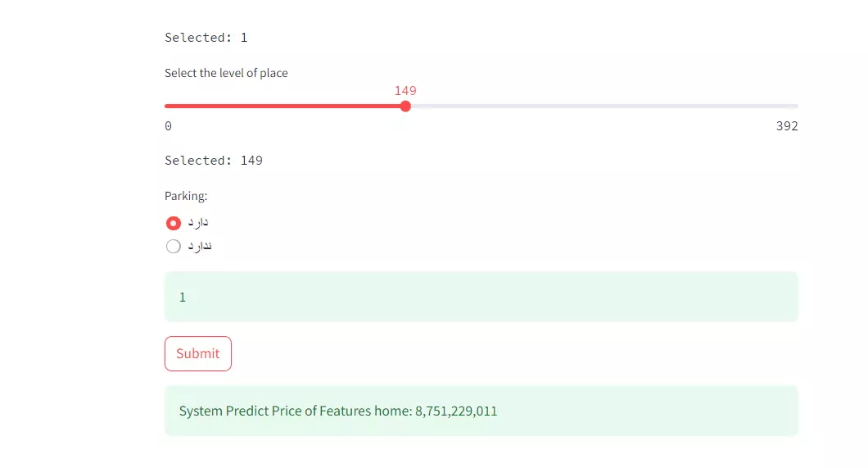Click the ندارد option label text
The width and height of the screenshot is (868, 468).
pos(200,247)
